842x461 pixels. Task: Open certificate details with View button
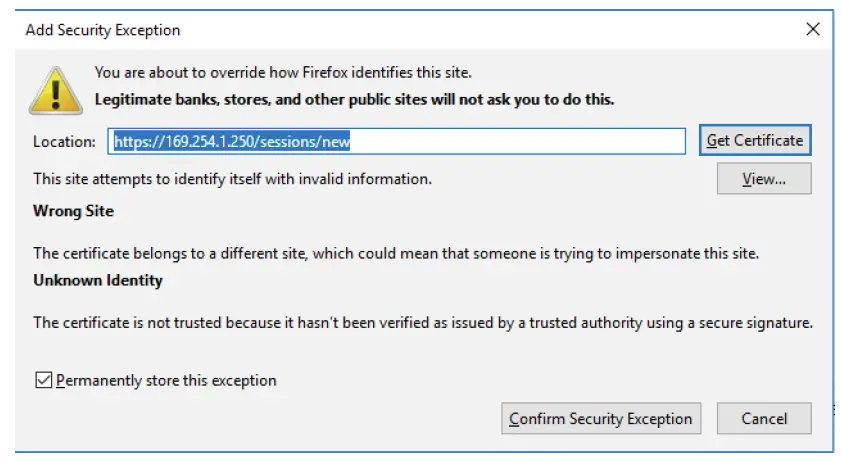pyautogui.click(x=763, y=179)
